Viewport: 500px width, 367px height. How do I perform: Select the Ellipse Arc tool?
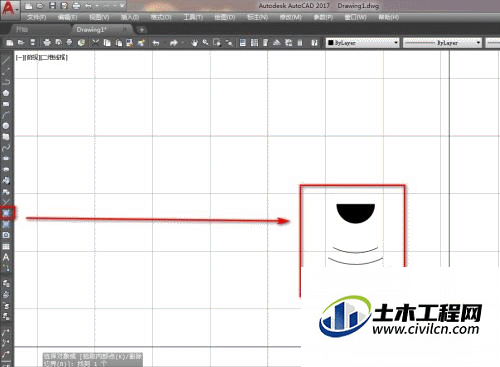pos(6,169)
